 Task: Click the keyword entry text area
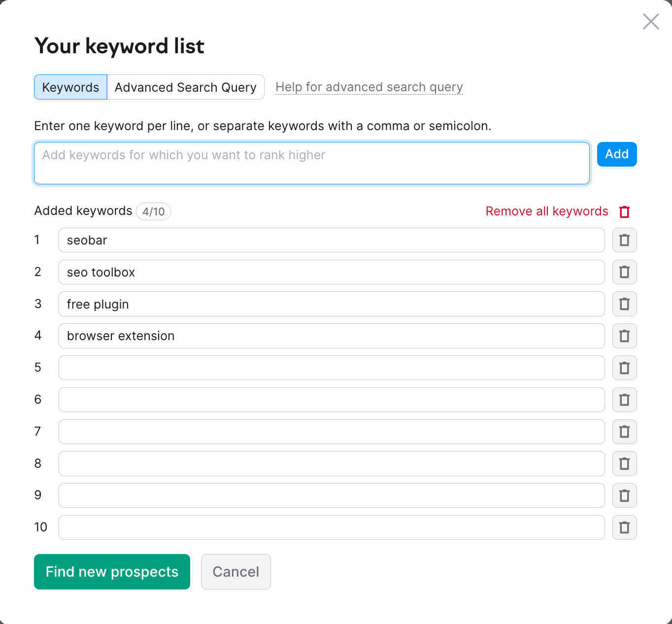[x=311, y=163]
